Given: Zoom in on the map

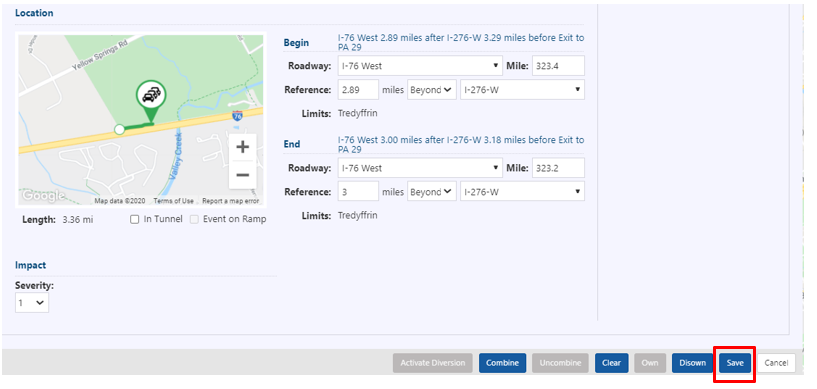Looking at the screenshot, I should pyautogui.click(x=242, y=147).
